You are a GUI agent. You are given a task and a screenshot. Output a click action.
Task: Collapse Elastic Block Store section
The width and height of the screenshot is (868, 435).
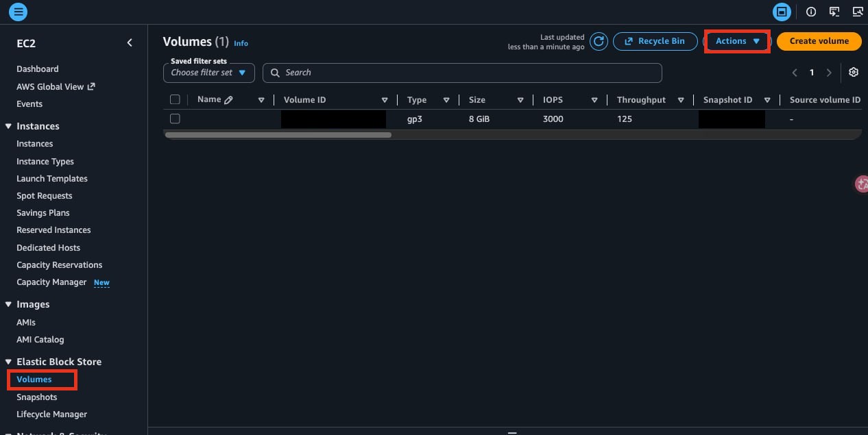9,362
